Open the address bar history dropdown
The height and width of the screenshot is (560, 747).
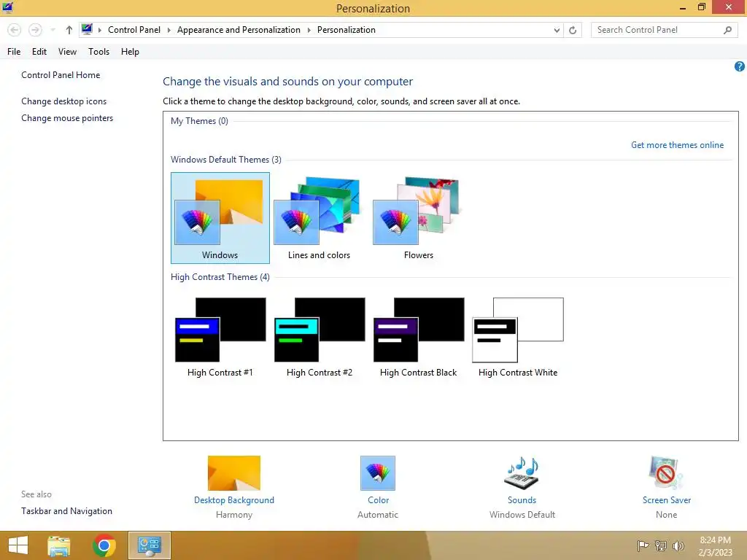pos(557,30)
